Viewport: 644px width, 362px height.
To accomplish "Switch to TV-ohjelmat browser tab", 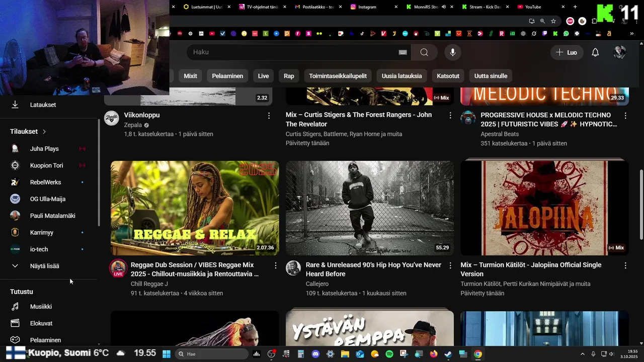I will 262,7.
